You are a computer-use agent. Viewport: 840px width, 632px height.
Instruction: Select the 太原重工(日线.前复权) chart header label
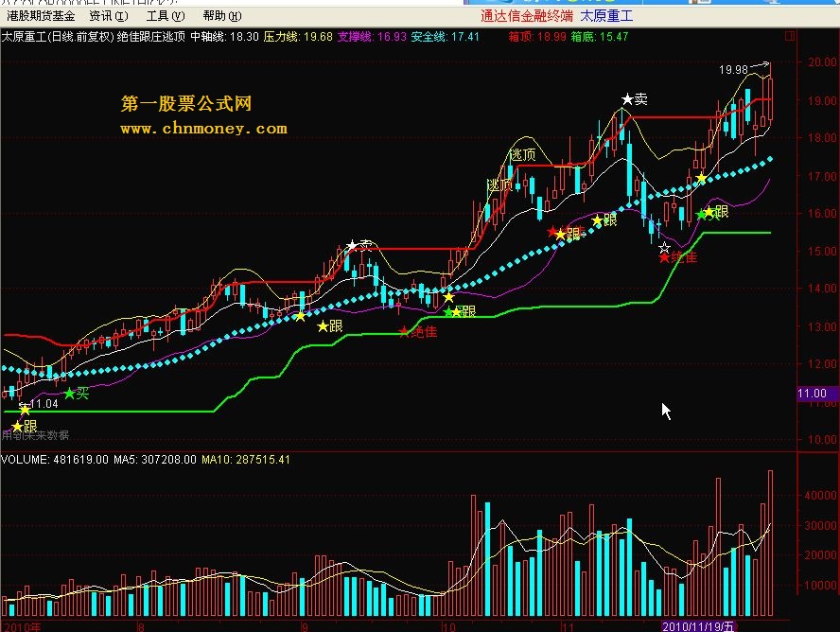click(58, 36)
